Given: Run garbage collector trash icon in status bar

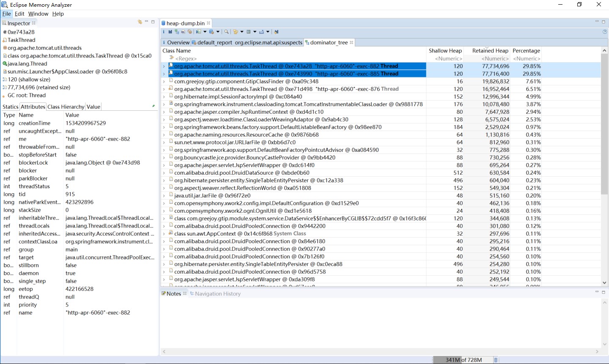Looking at the screenshot, I should pyautogui.click(x=496, y=360).
